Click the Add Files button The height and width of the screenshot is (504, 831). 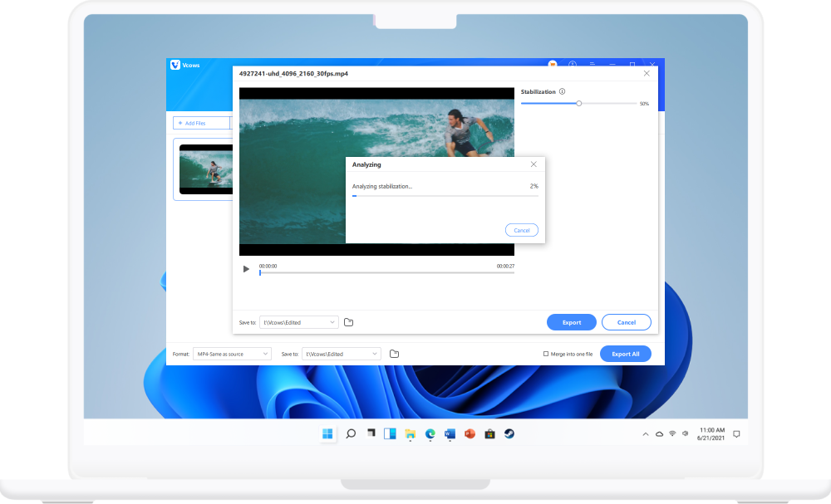coord(201,123)
